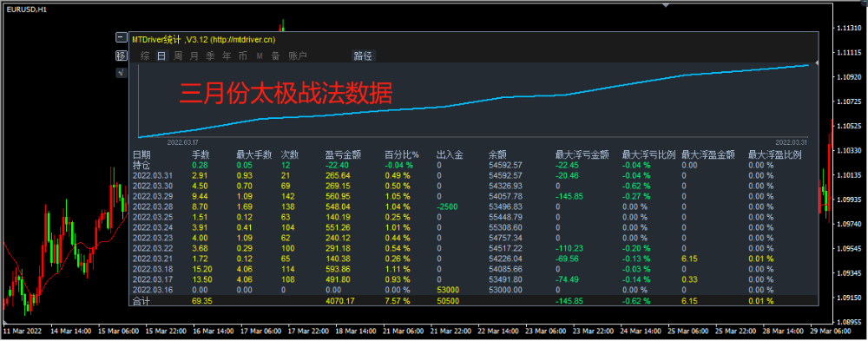Select the 持仓 open positions row label
This screenshot has height=341, width=868.
point(141,165)
